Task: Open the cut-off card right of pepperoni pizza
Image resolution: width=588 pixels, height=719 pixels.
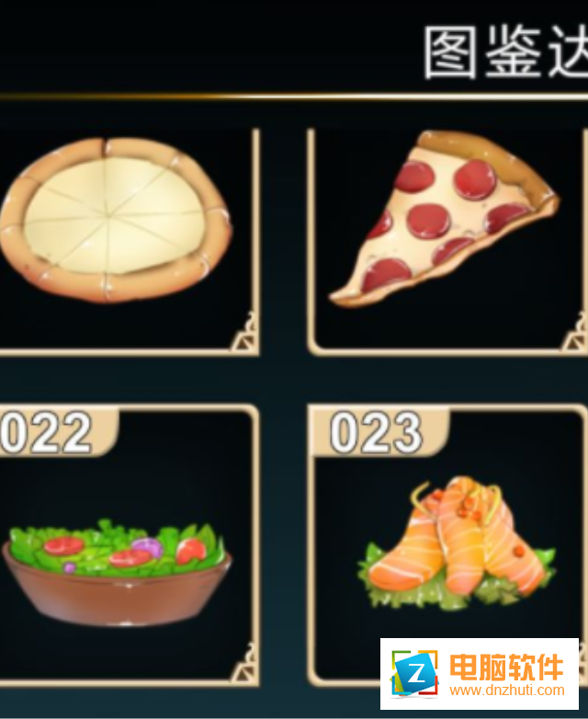Action: tap(586, 241)
